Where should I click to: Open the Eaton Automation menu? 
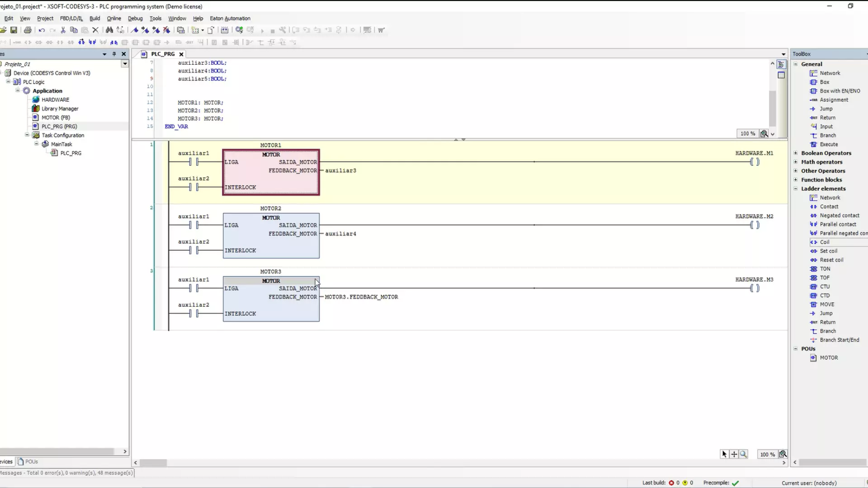pos(230,19)
